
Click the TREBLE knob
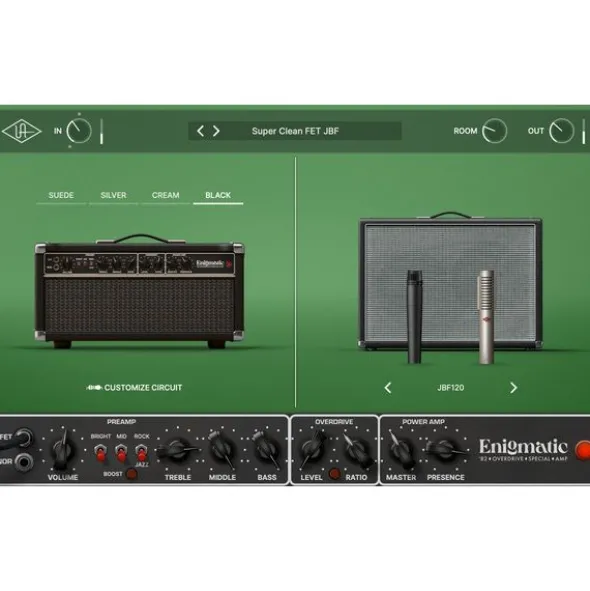(177, 450)
